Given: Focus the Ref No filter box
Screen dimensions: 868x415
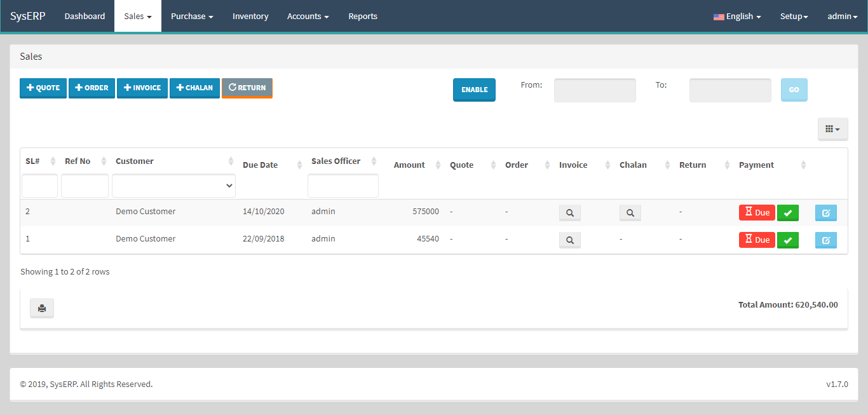Looking at the screenshot, I should tap(85, 186).
